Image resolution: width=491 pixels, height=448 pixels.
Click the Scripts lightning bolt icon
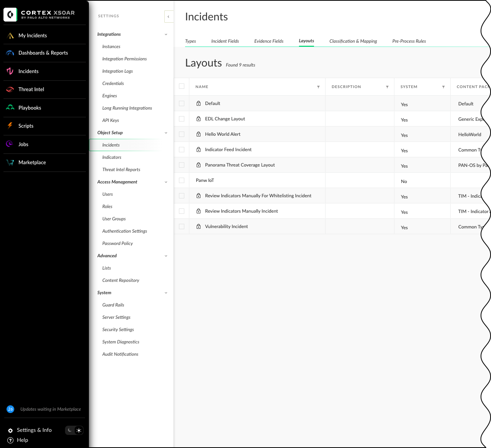pyautogui.click(x=10, y=126)
